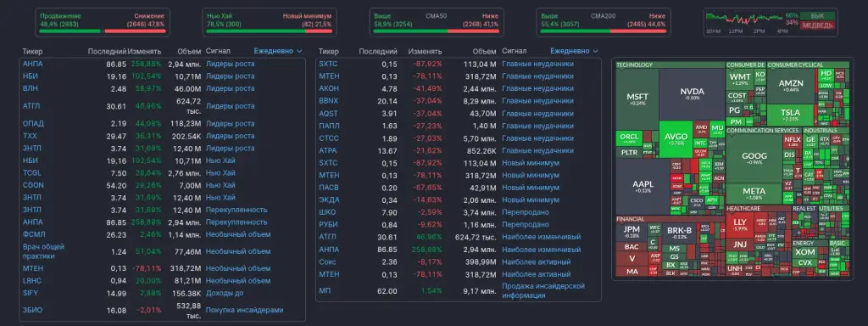Select the META tile in heatmap
Screen dimensions: 868x326
point(754,194)
